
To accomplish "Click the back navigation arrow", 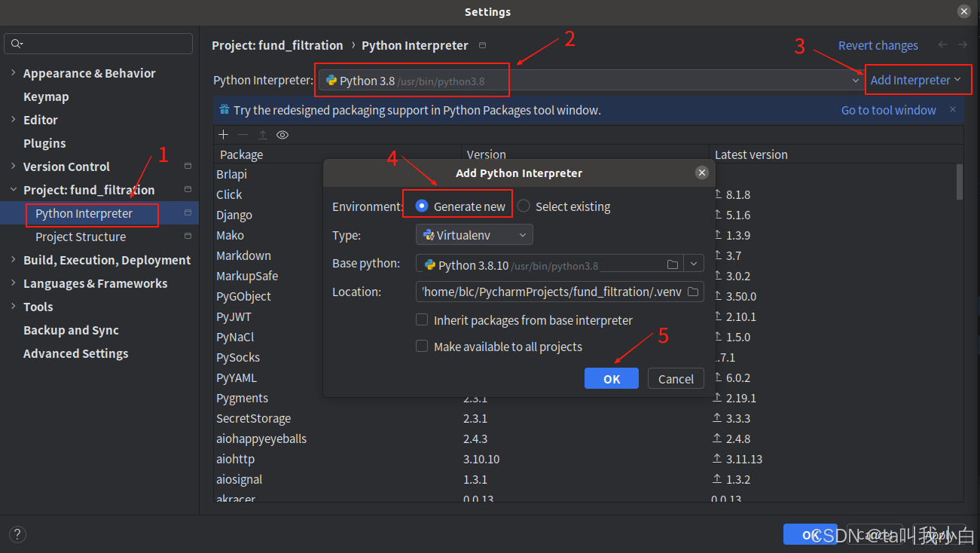I will (x=943, y=45).
